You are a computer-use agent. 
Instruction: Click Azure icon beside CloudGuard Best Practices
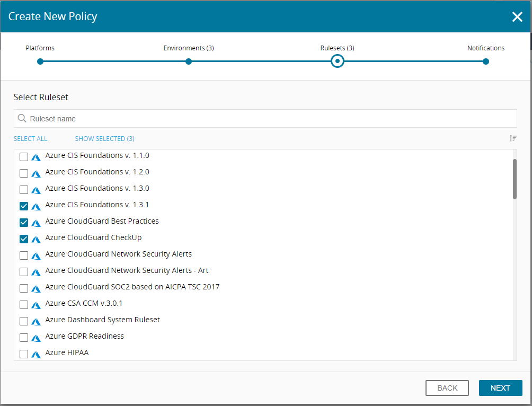click(36, 223)
